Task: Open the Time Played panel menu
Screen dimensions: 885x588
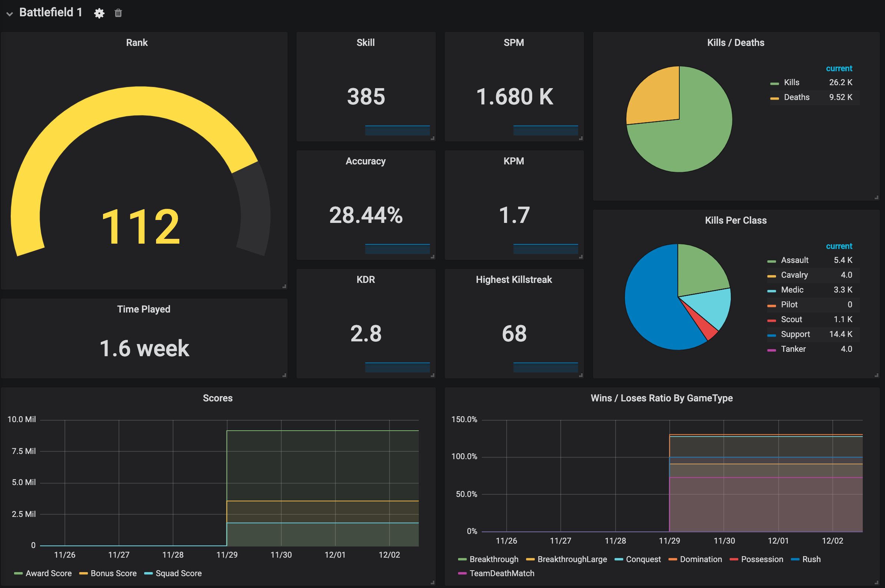Action: pos(143,309)
